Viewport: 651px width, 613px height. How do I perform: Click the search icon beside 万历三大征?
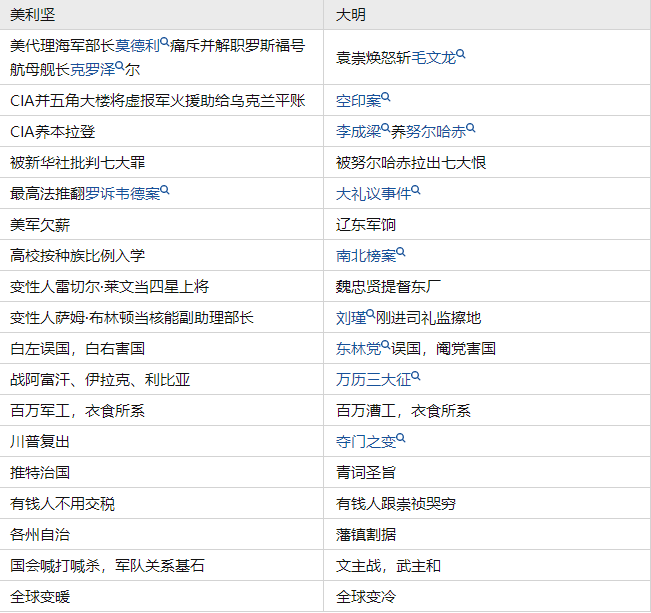coord(416,376)
